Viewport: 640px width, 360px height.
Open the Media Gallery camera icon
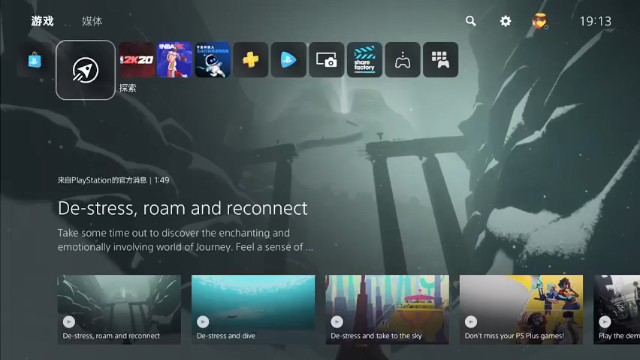point(327,60)
